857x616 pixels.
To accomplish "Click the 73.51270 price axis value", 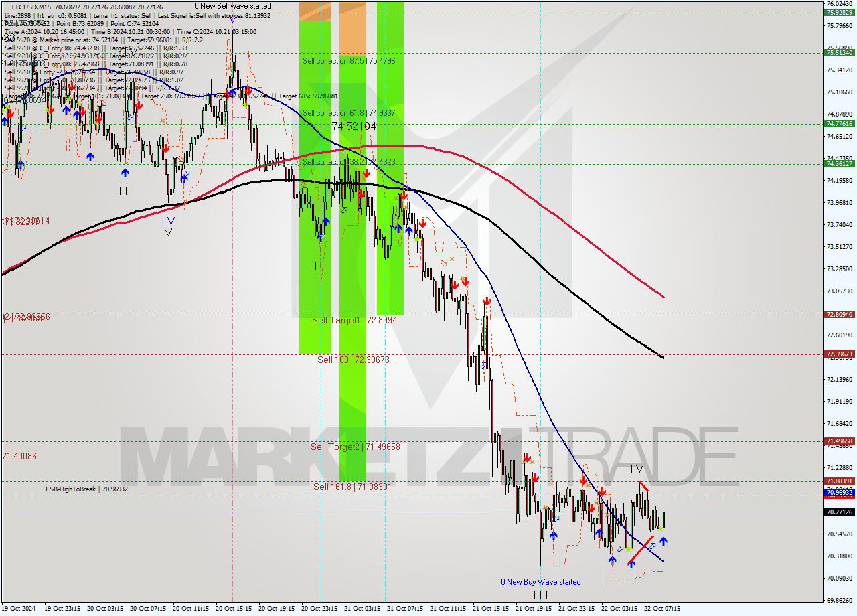I will pyautogui.click(x=839, y=246).
